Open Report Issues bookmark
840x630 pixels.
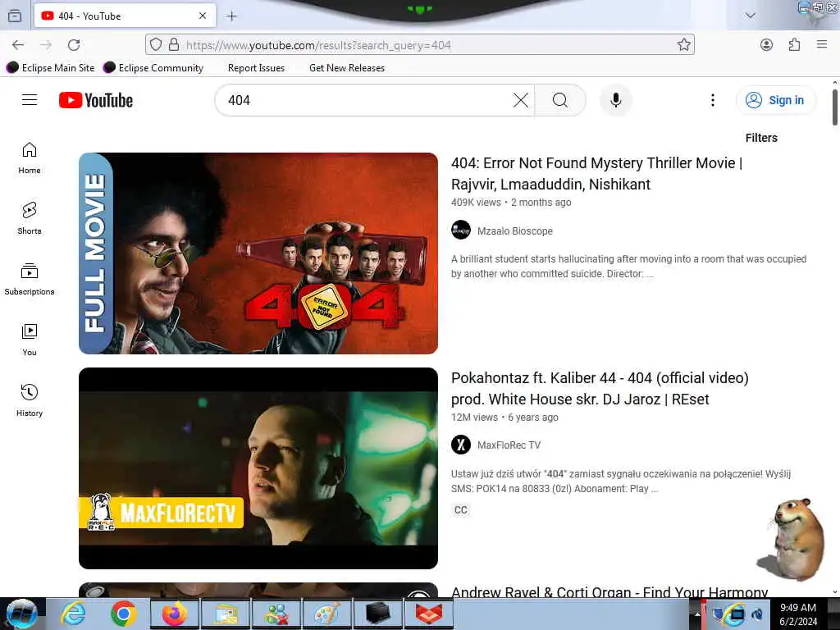click(256, 67)
